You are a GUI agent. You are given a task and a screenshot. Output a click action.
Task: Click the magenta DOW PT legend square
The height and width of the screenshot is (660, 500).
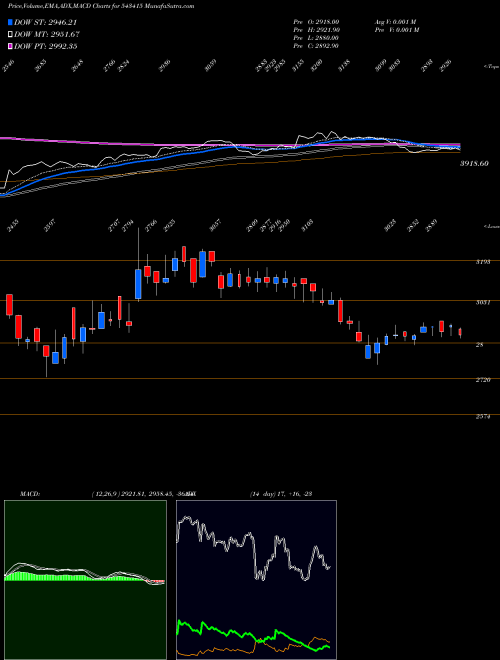10,46
